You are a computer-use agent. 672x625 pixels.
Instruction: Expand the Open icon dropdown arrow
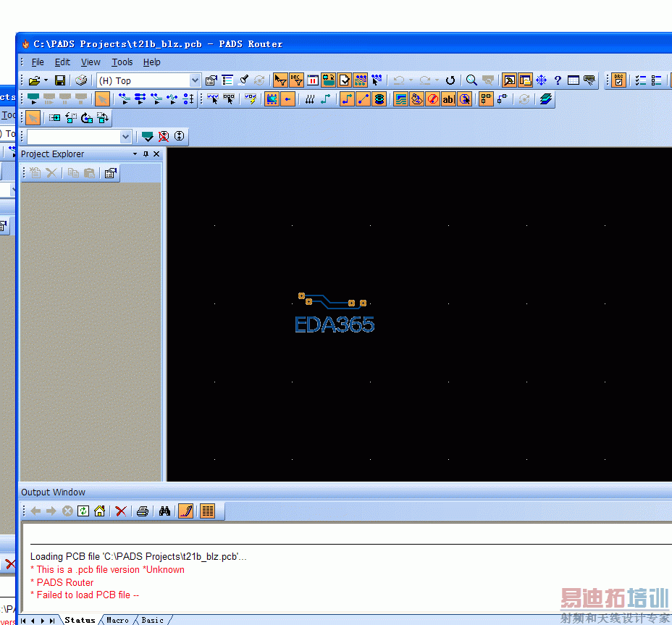46,80
